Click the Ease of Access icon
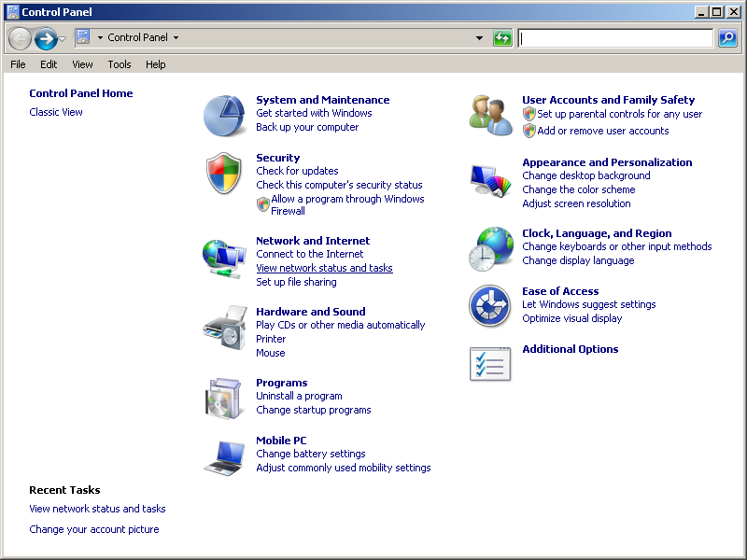Image resolution: width=747 pixels, height=560 pixels. (489, 306)
